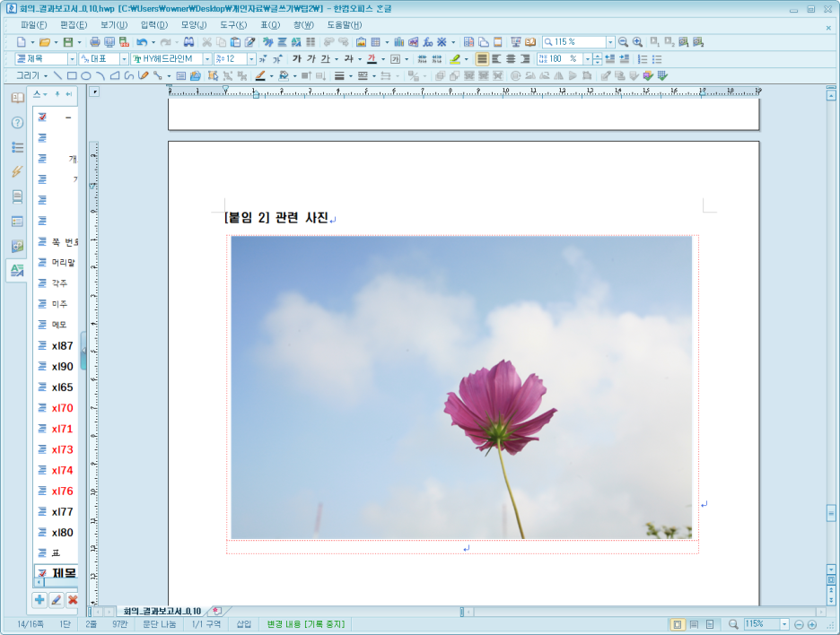Save the document with the floppy disk icon
Screen dimensions: 840x635
pyautogui.click(x=68, y=42)
